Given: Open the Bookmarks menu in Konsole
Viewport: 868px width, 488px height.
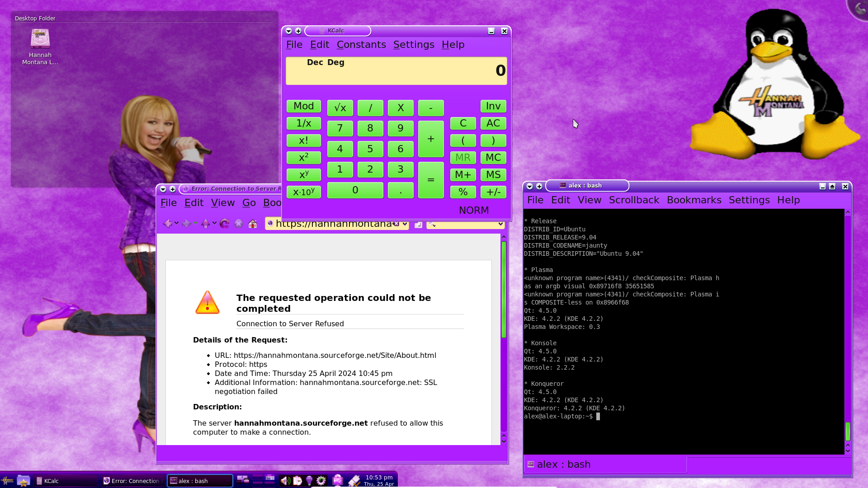Looking at the screenshot, I should [x=694, y=200].
